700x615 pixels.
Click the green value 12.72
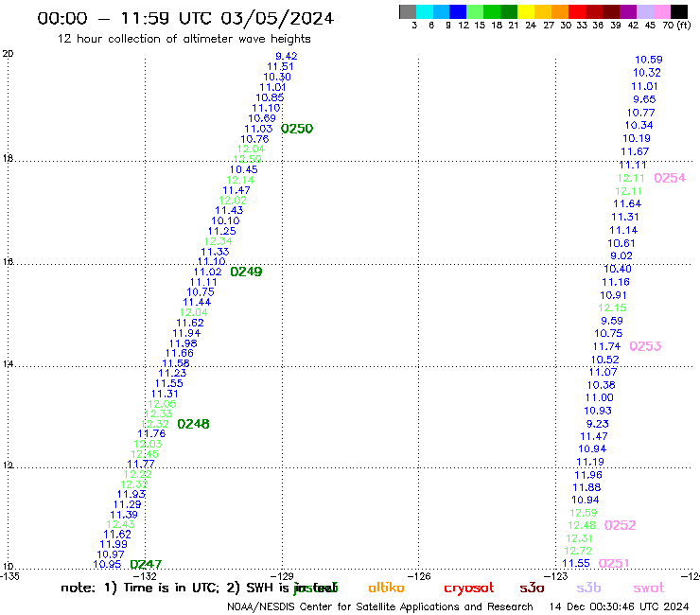tap(578, 551)
